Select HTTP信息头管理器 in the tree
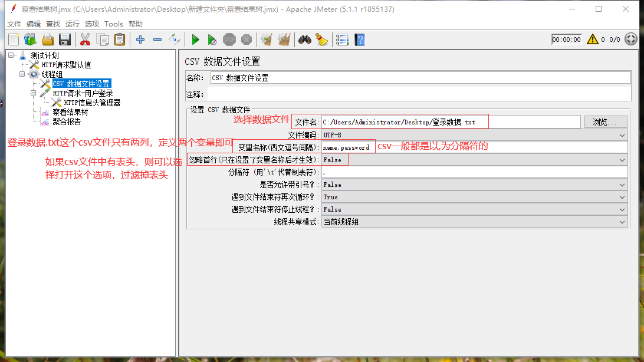 tap(92, 103)
